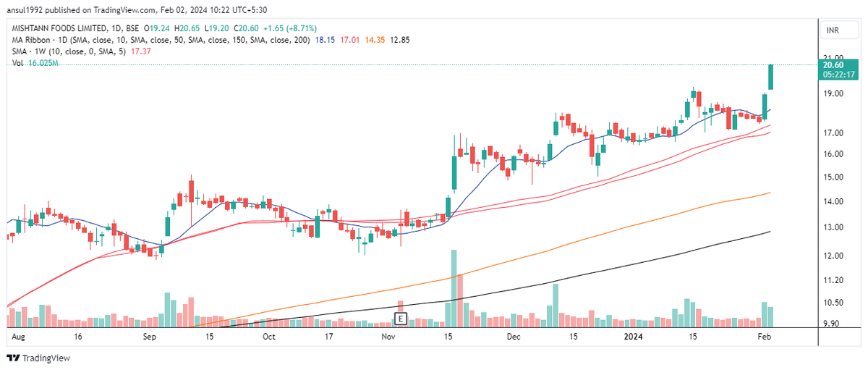Click the 11.20 price axis label
Viewport: 868px width, 370px height.
coord(834,280)
